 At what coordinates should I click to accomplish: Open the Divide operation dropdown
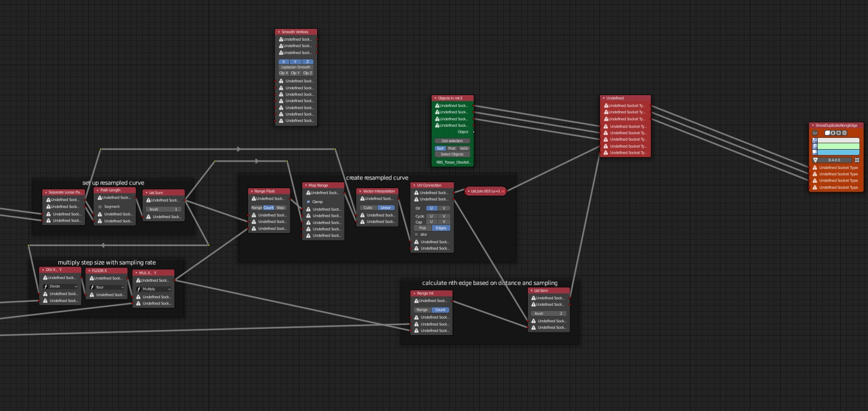pos(60,286)
